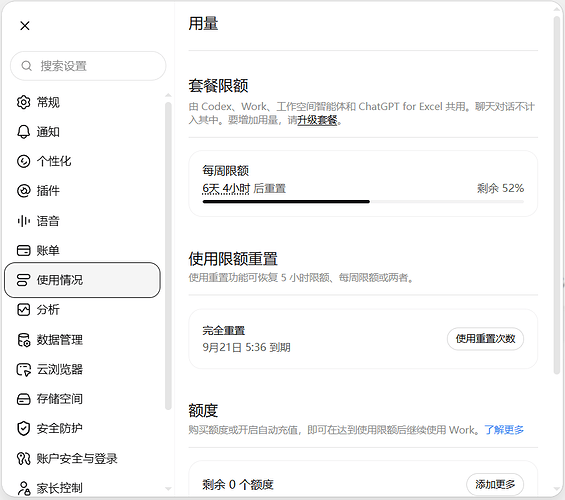The width and height of the screenshot is (565, 500).
Task: Select the 分析 chart icon
Action: pyautogui.click(x=23, y=310)
